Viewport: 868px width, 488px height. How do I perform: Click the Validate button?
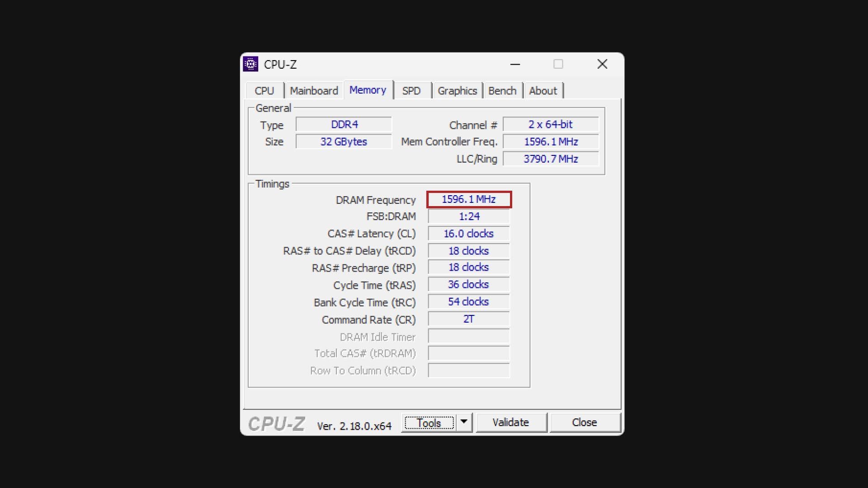pos(510,422)
